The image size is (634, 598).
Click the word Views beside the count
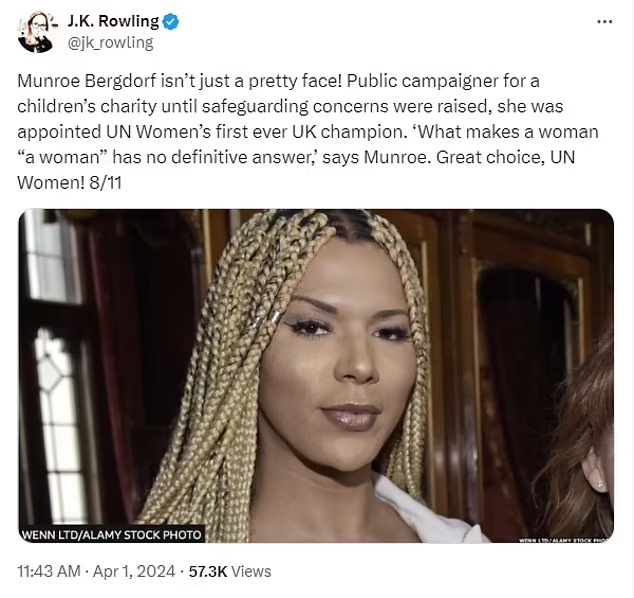(251, 571)
